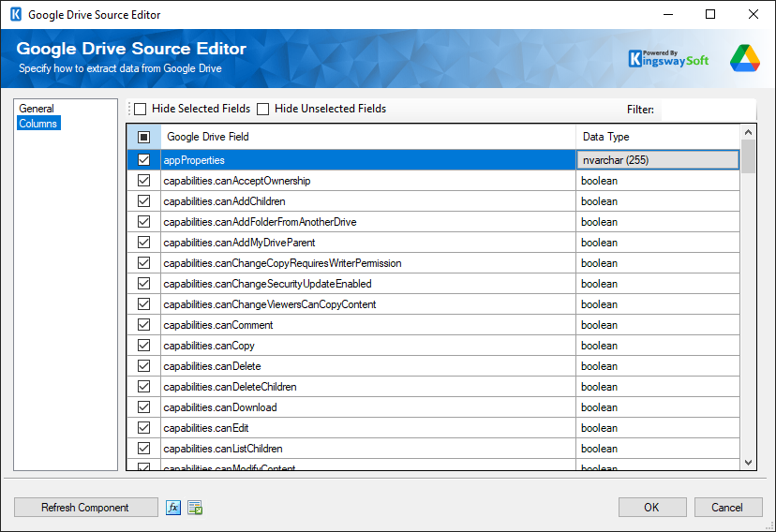Select the Columns page
Image resolution: width=776 pixels, height=532 pixels.
pyautogui.click(x=38, y=124)
